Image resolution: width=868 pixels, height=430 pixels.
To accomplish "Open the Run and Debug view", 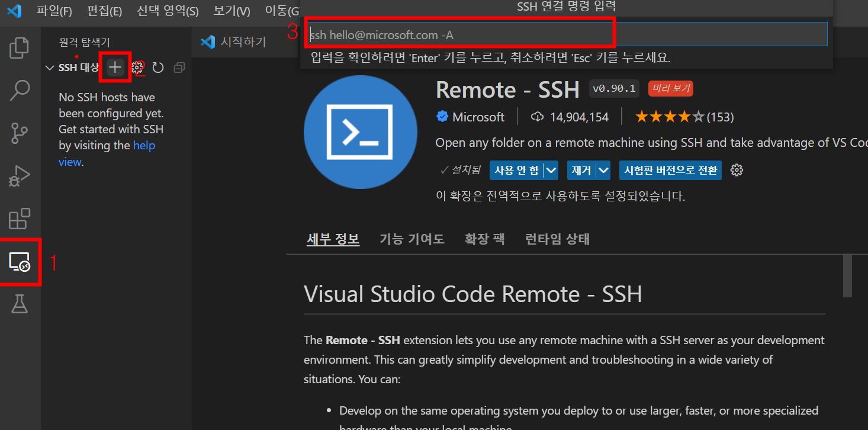I will click(20, 176).
